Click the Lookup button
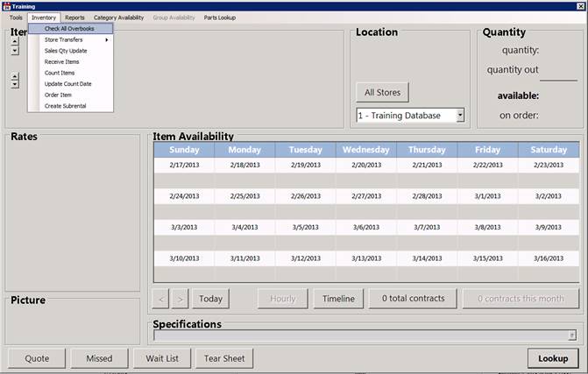The image size is (588, 374). click(x=553, y=358)
